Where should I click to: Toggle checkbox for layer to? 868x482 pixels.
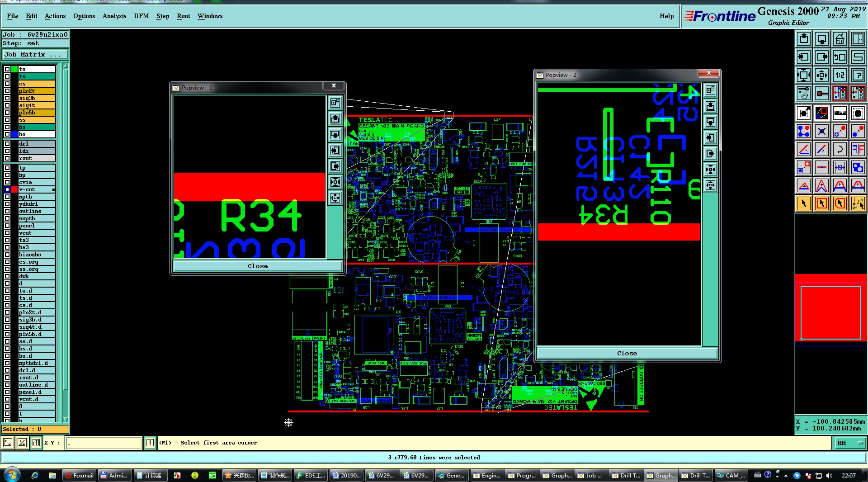pyautogui.click(x=7, y=69)
